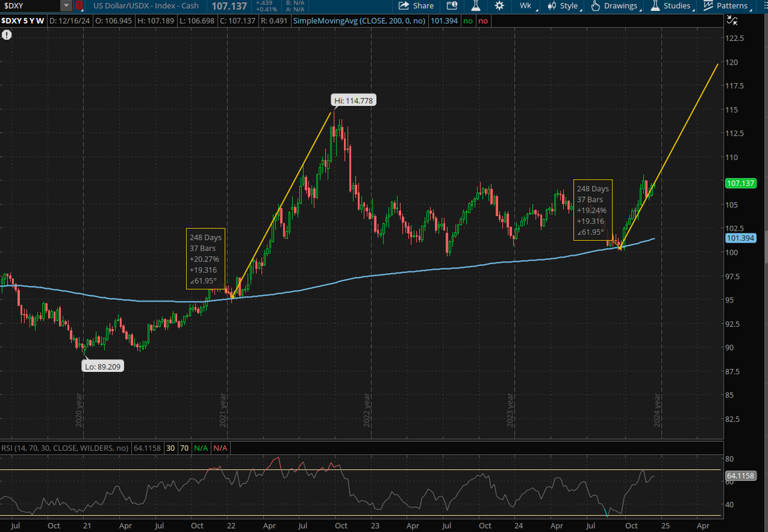
Task: Select the +19.24% measurement box
Action: pos(593,210)
